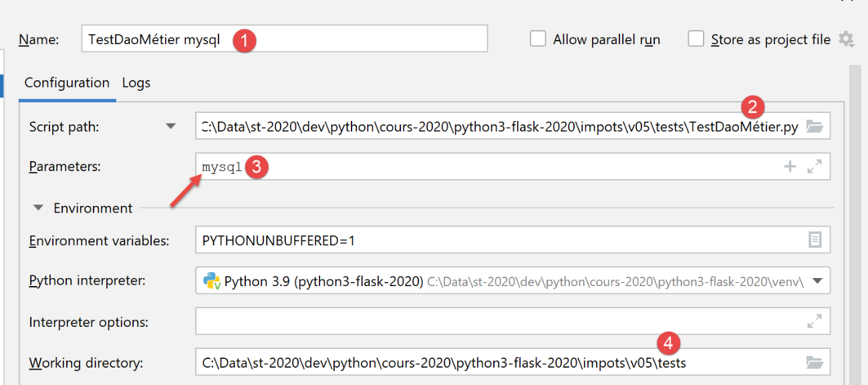
Task: Expand the Parameters field with arrows icon
Action: [815, 167]
